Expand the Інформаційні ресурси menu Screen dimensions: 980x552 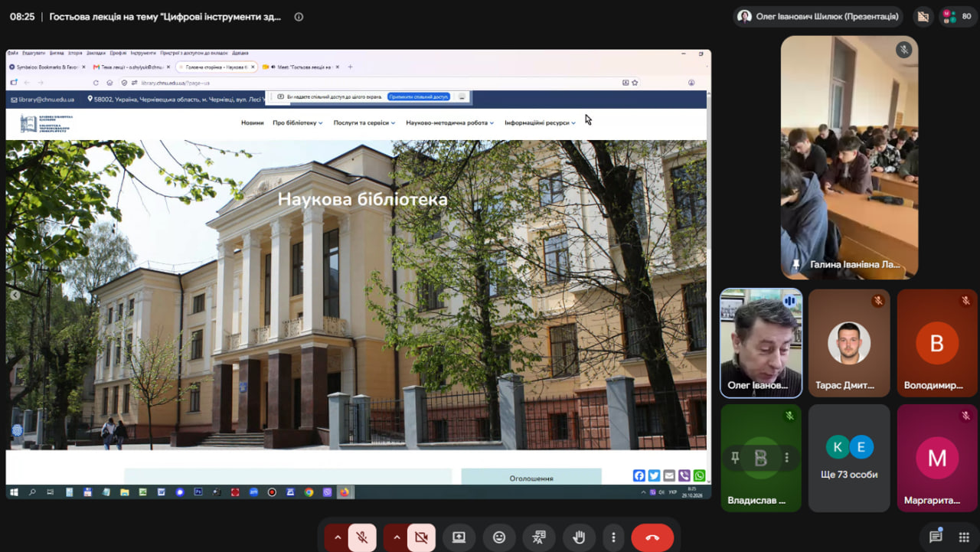[541, 122]
